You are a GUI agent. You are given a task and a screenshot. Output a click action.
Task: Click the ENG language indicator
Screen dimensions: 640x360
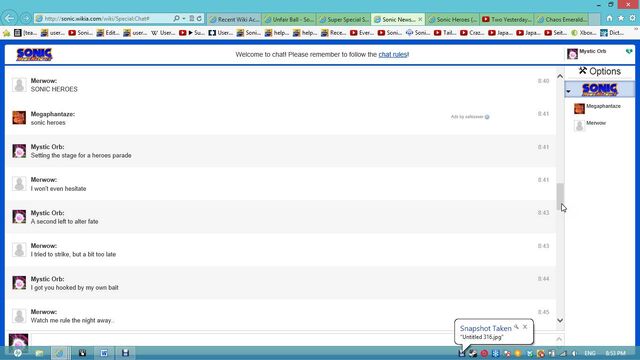(589, 353)
